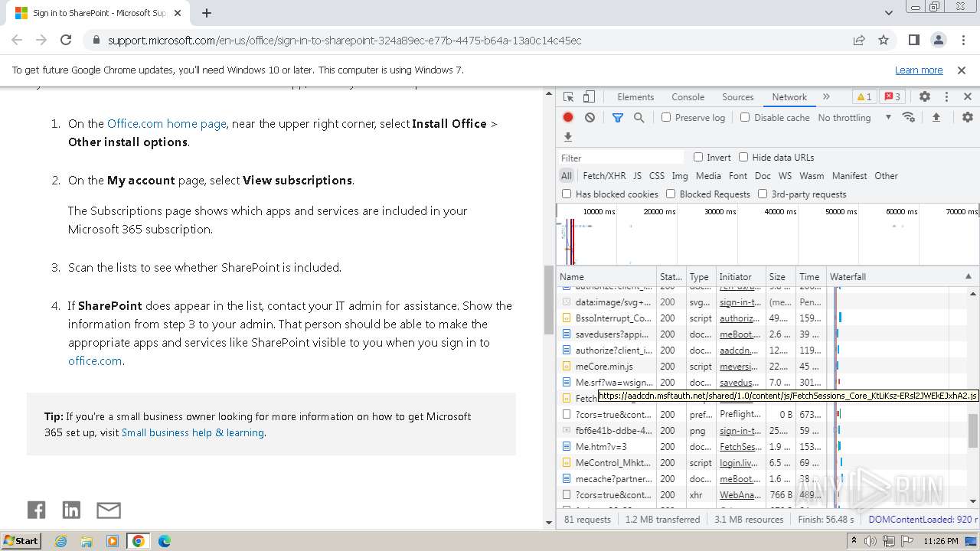This screenshot has height=551, width=980.
Task: Select the Font filter type
Action: (x=738, y=175)
